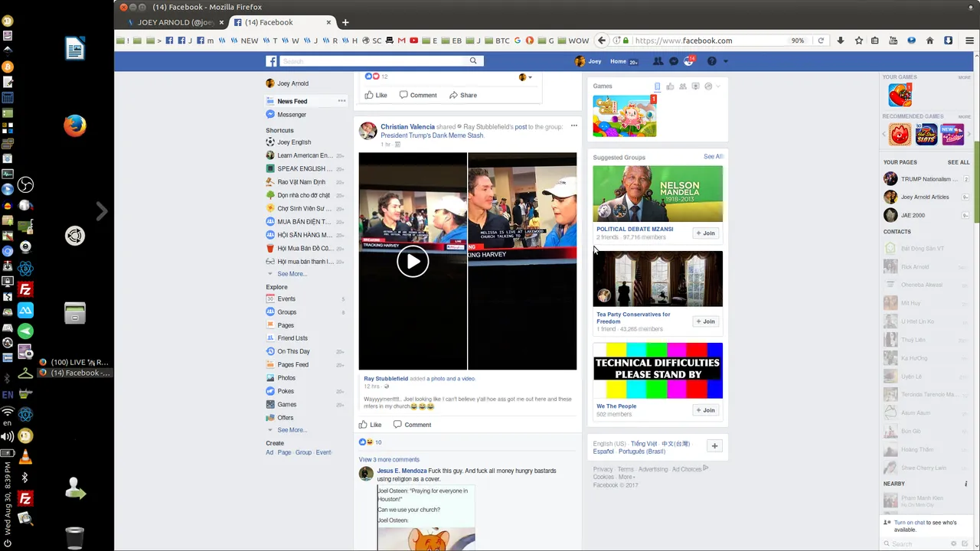Open TRUMP Nationalism page in Your Pages

tap(921, 179)
